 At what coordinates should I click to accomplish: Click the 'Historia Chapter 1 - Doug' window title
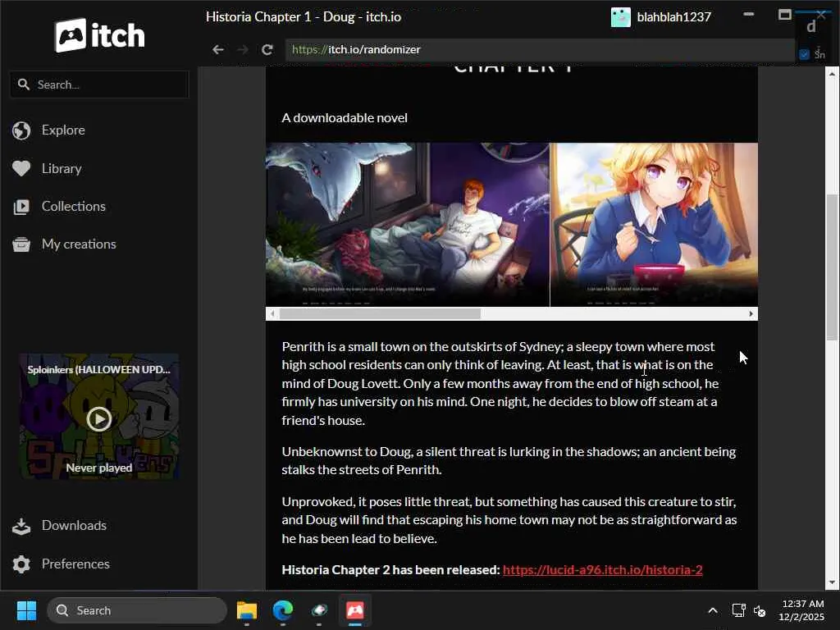click(x=304, y=17)
